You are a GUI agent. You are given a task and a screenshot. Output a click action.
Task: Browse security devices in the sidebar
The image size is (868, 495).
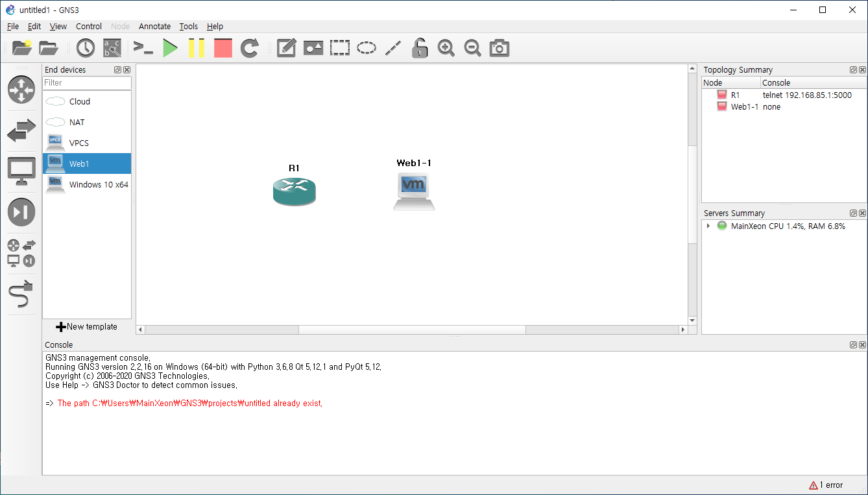[x=21, y=212]
